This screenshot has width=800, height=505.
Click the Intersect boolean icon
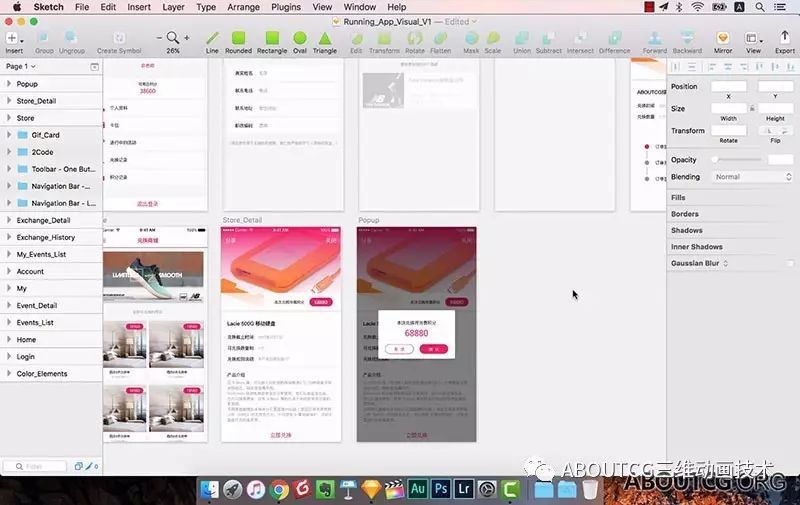580,38
